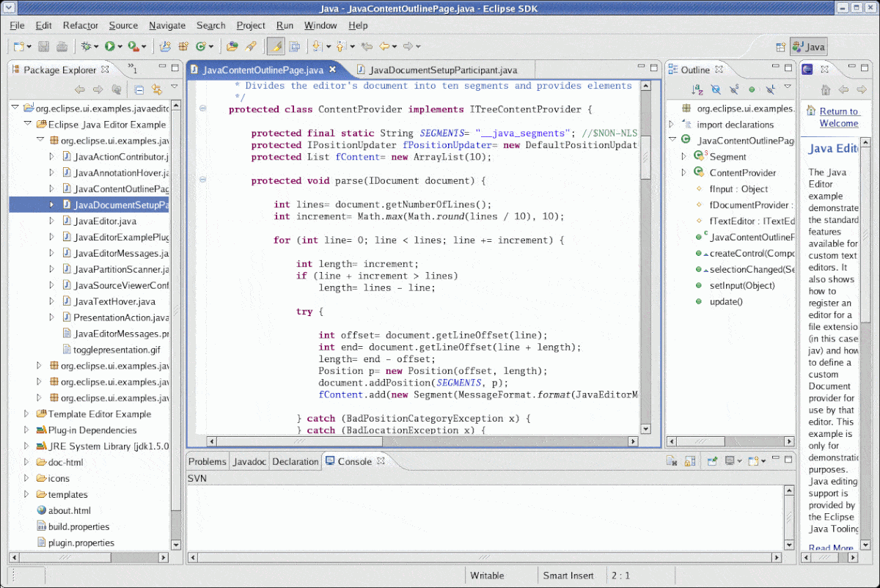Toggle Mark Occurrences highlighter button
The width and height of the screenshot is (880, 588).
276,46
